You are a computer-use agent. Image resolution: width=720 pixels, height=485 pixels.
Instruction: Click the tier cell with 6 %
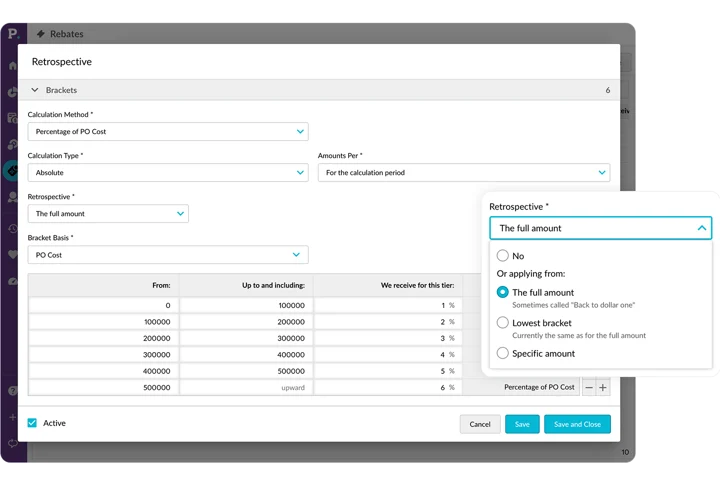pyautogui.click(x=388, y=388)
